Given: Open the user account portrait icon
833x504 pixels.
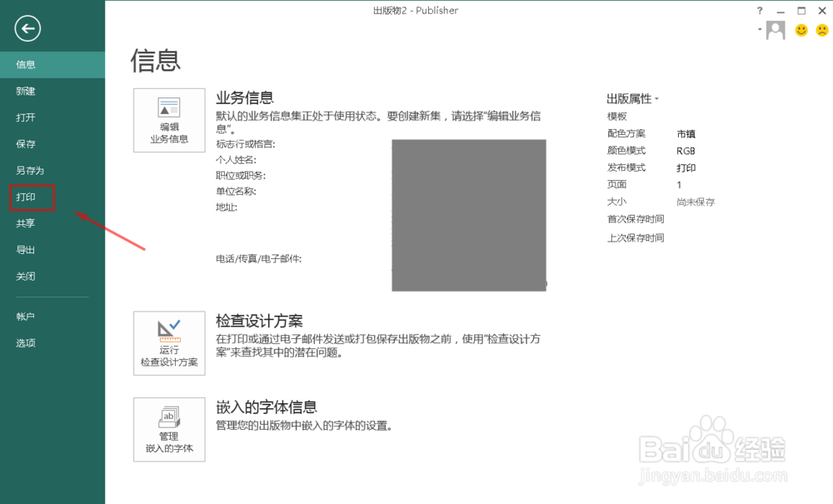Looking at the screenshot, I should click(x=775, y=30).
